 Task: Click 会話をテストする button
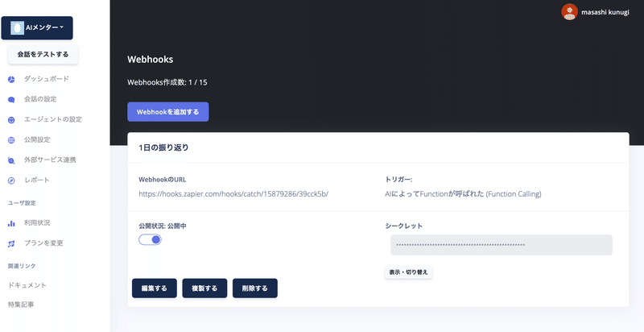(x=43, y=54)
